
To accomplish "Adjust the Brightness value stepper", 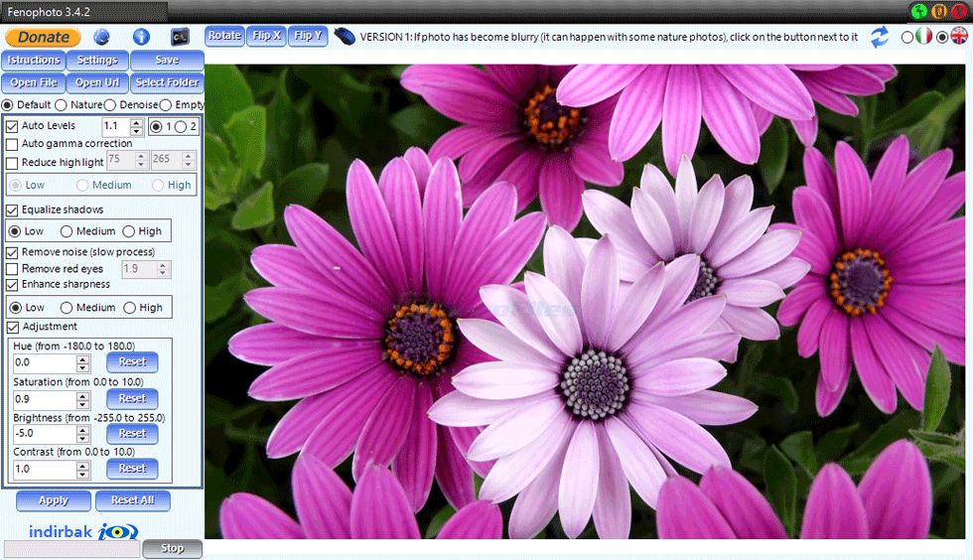I will pyautogui.click(x=82, y=434).
